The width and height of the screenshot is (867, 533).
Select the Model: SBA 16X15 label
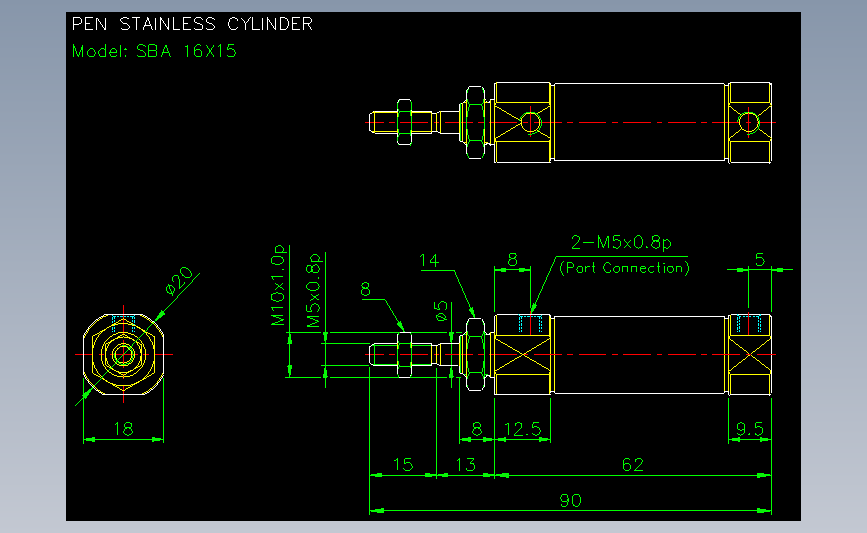[x=154, y=51]
